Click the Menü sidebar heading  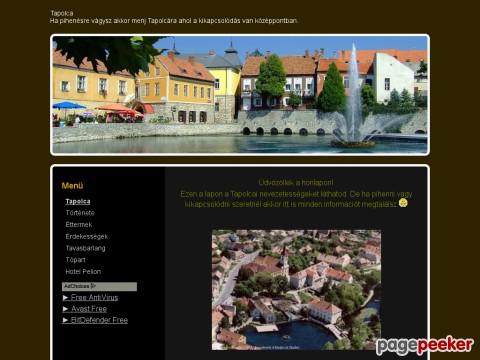(x=72, y=186)
